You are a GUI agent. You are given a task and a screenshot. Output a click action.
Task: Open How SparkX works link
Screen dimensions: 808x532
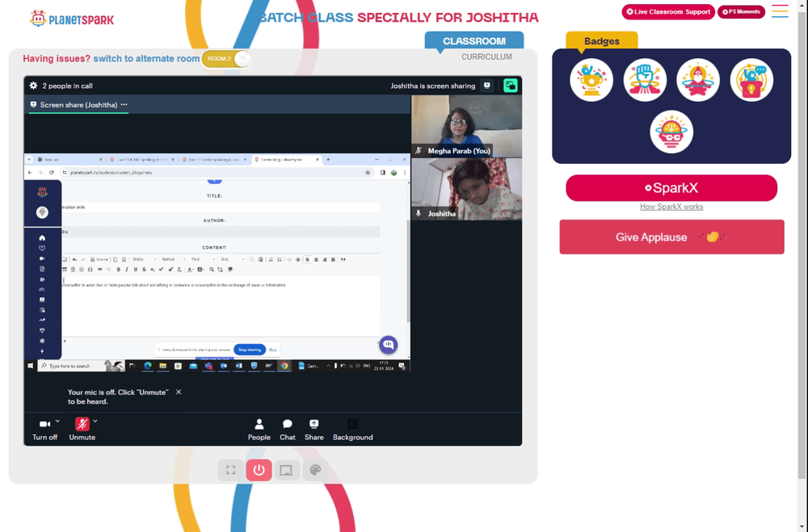click(x=671, y=207)
